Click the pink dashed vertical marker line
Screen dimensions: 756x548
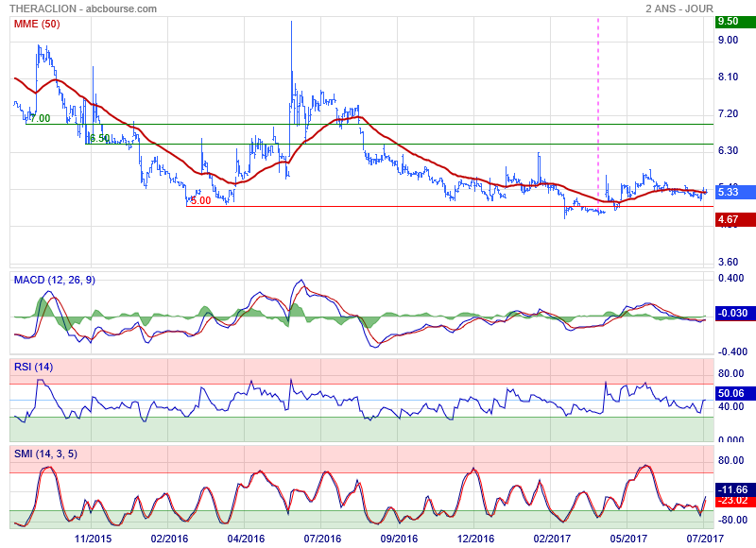coord(598,115)
